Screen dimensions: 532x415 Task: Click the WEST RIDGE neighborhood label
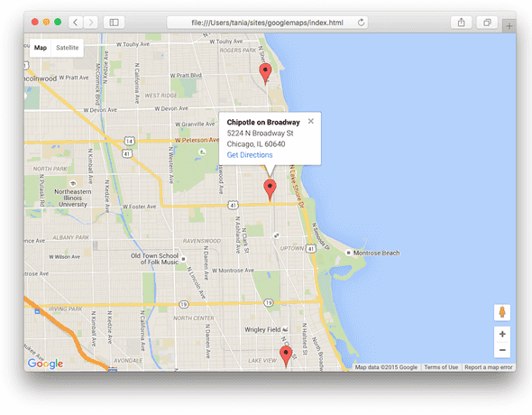pos(161,96)
